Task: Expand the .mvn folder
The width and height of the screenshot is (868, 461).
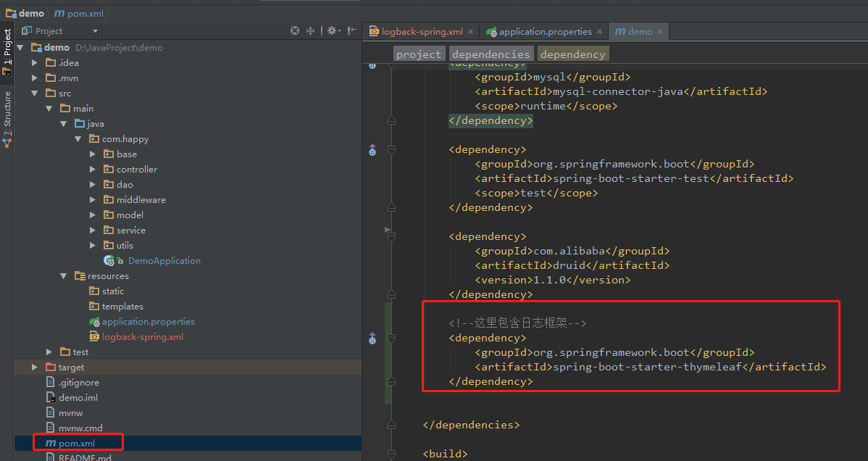Action: pos(35,78)
